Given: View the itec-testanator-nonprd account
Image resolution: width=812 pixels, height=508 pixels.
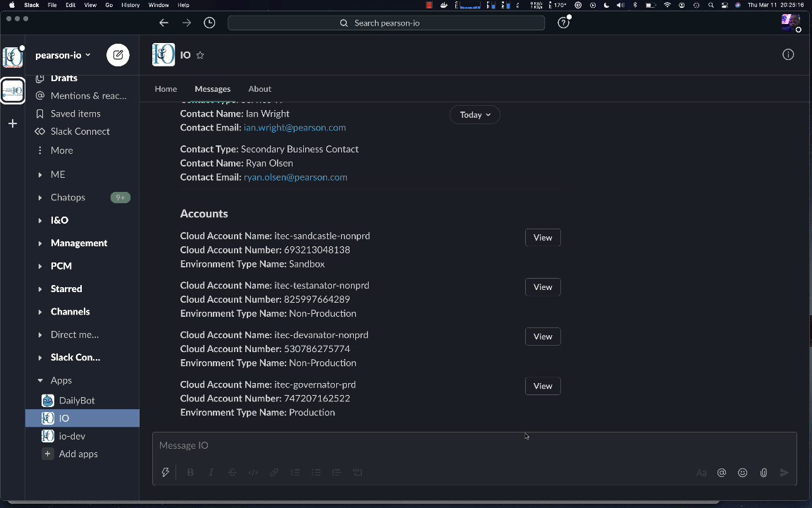Looking at the screenshot, I should (x=543, y=287).
